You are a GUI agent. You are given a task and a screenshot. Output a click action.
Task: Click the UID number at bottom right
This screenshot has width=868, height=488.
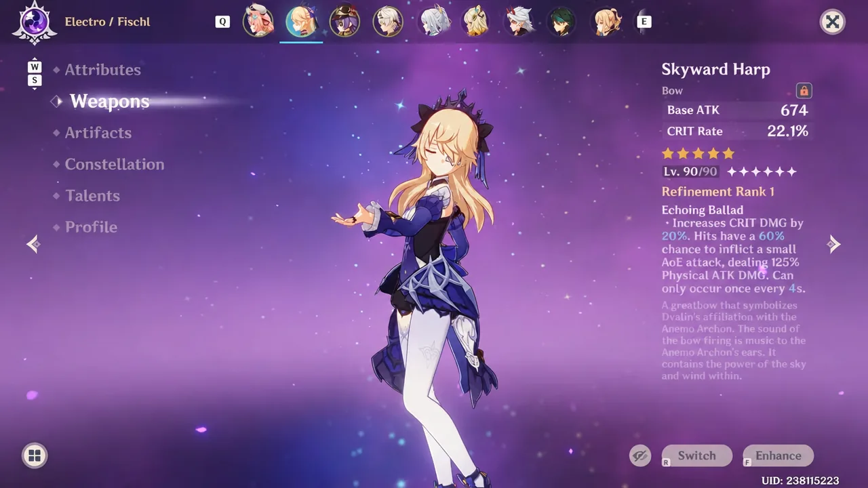click(800, 481)
